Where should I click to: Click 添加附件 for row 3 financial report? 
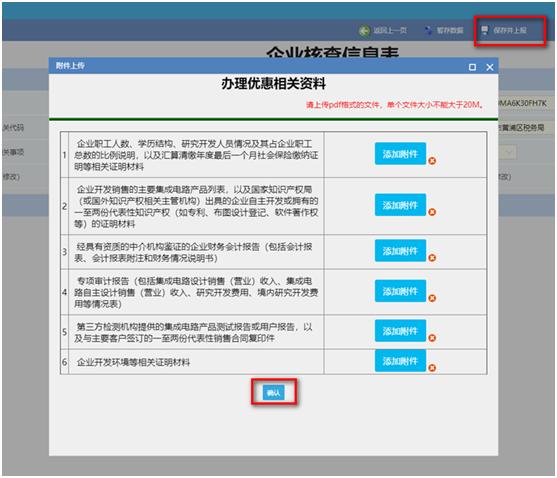[400, 251]
